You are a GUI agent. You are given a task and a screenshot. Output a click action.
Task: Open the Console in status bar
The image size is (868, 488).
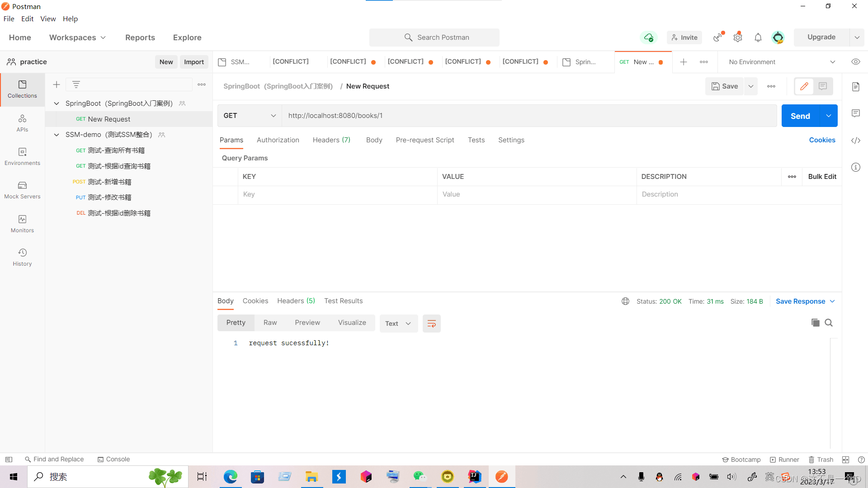(113, 460)
